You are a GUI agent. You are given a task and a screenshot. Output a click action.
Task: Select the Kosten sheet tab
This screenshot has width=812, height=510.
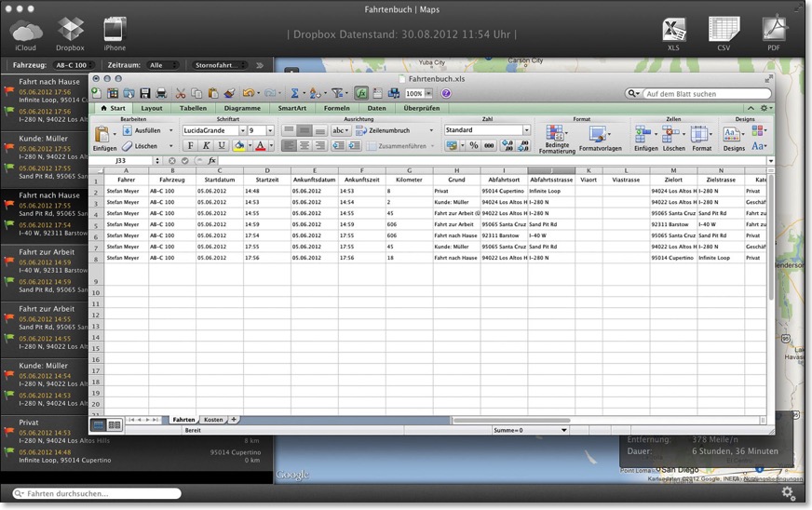[x=213, y=420]
